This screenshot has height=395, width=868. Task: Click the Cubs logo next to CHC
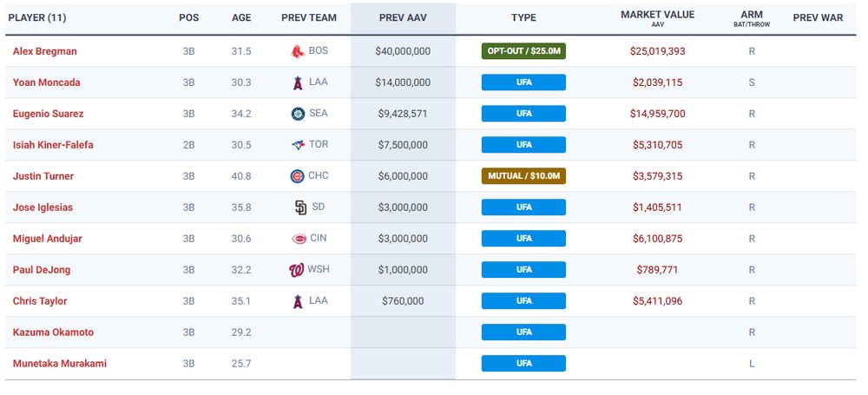coord(298,176)
